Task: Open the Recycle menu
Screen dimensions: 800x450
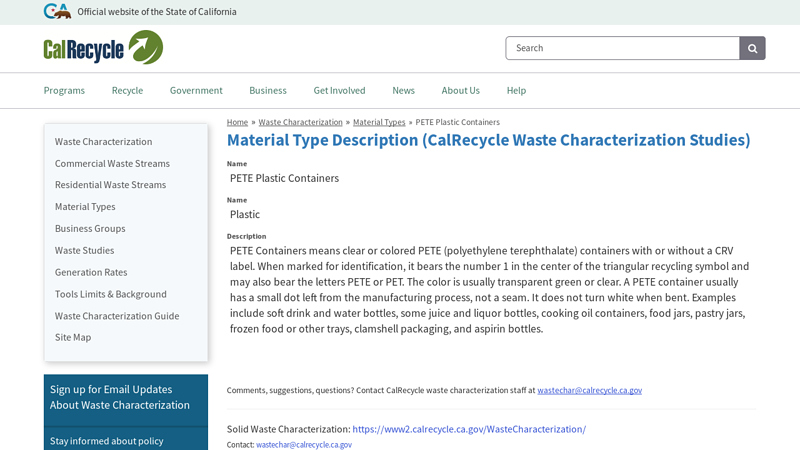Action: coord(128,90)
